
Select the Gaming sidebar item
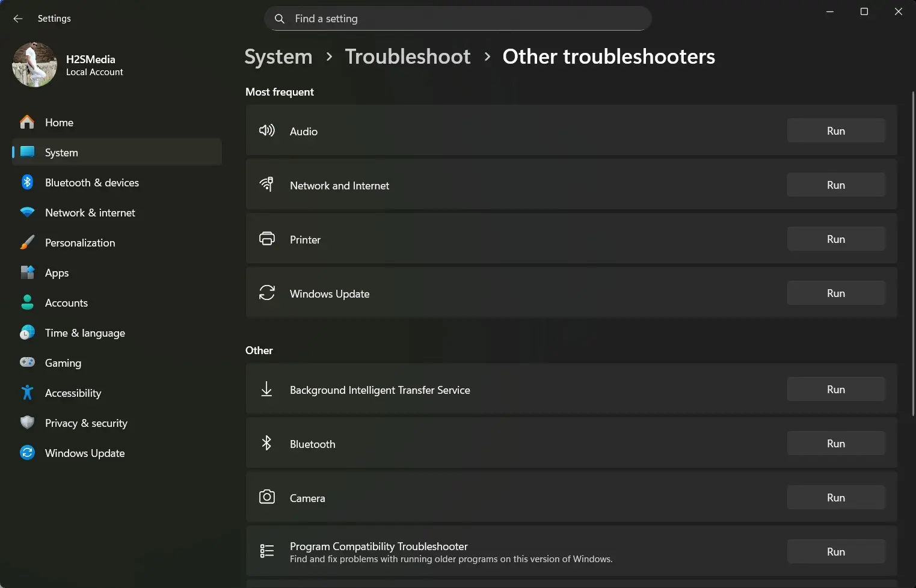click(x=117, y=363)
